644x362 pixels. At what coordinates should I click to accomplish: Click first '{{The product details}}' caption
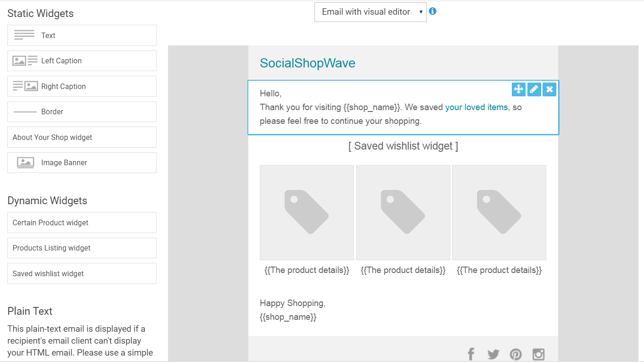[x=307, y=270]
